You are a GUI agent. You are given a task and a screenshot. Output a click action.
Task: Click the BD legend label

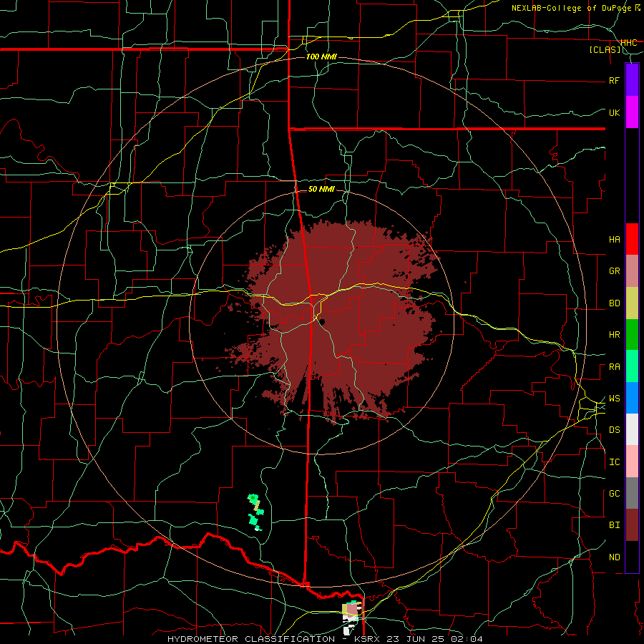[614, 303]
